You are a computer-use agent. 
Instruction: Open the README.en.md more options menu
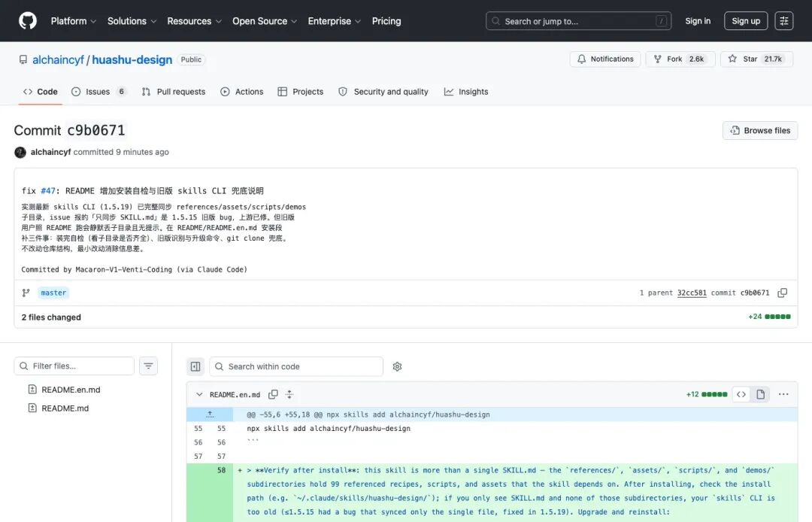pos(783,395)
